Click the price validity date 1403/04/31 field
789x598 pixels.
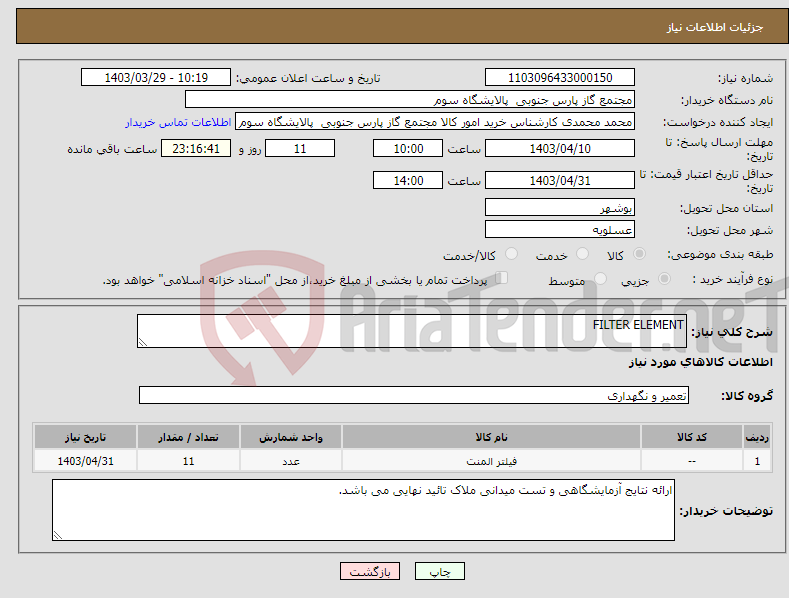[x=560, y=180]
